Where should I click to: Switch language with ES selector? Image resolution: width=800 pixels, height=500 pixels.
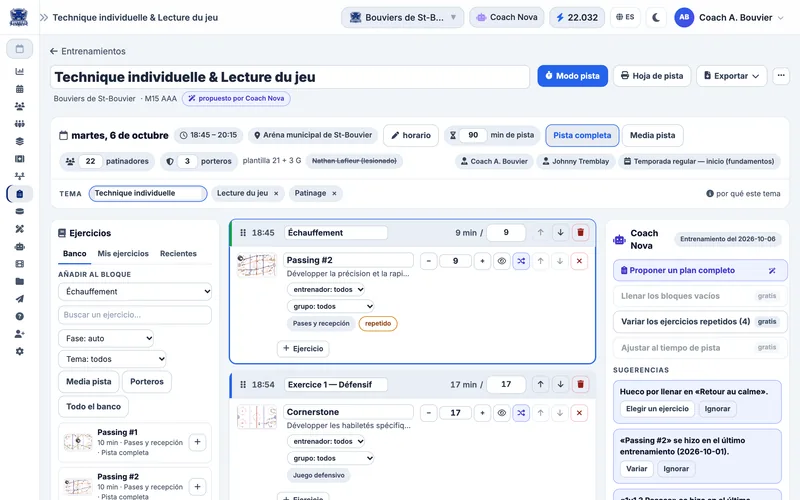(625, 17)
